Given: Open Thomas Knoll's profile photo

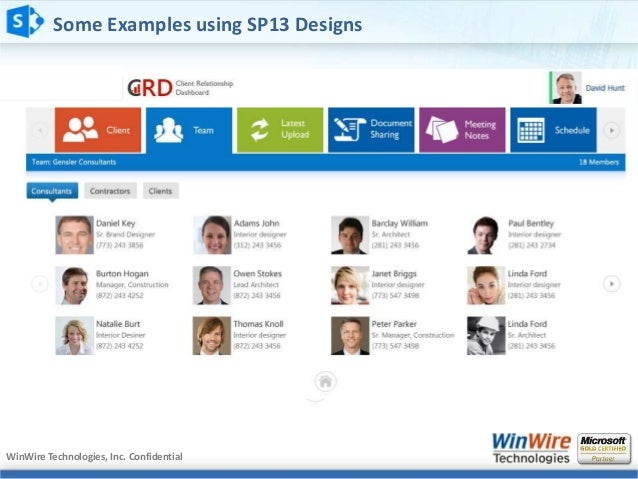Looking at the screenshot, I should (x=212, y=336).
